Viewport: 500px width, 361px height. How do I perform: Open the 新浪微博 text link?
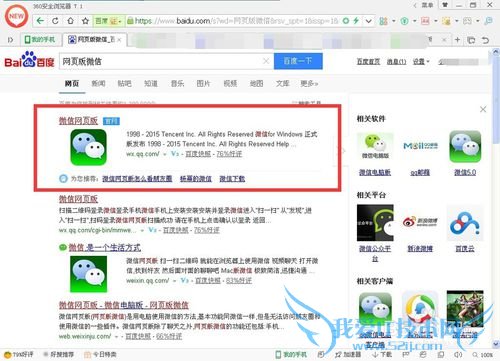tap(420, 249)
